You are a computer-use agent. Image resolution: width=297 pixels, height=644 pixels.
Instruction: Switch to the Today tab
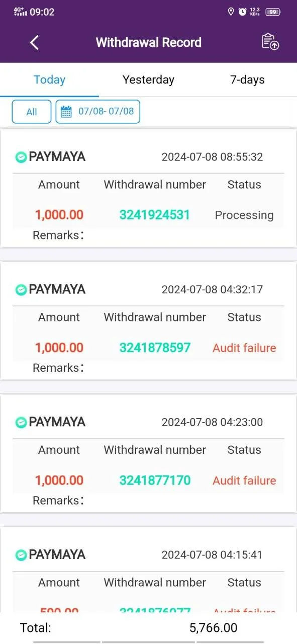49,79
